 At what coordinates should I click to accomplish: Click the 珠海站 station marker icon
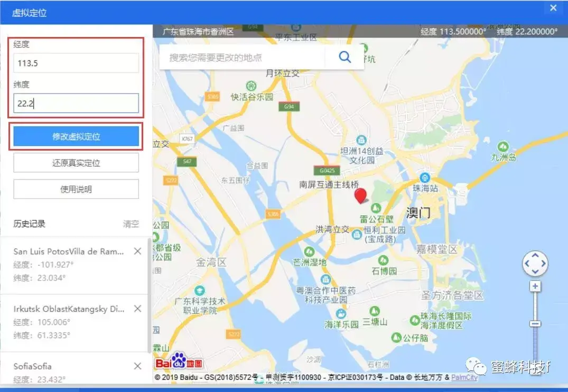[x=424, y=177]
